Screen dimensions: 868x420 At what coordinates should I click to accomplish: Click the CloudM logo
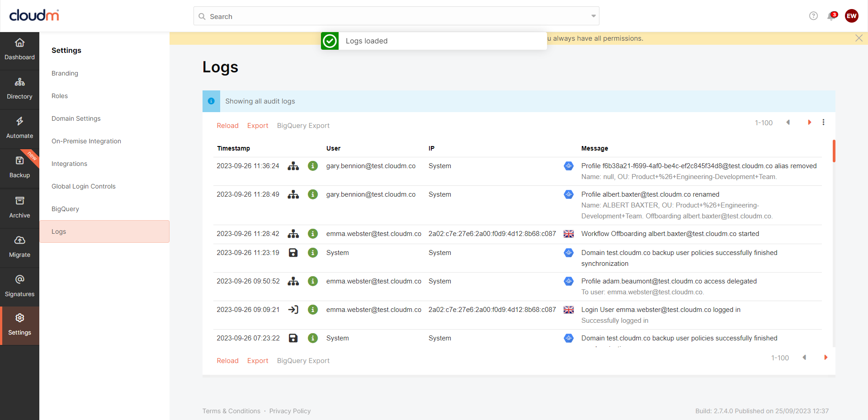(34, 15)
